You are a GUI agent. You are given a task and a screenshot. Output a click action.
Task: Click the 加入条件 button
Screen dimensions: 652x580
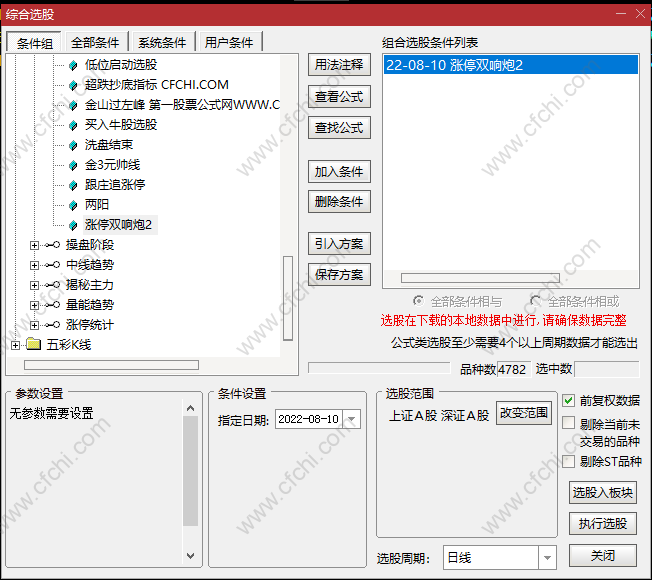click(x=339, y=171)
